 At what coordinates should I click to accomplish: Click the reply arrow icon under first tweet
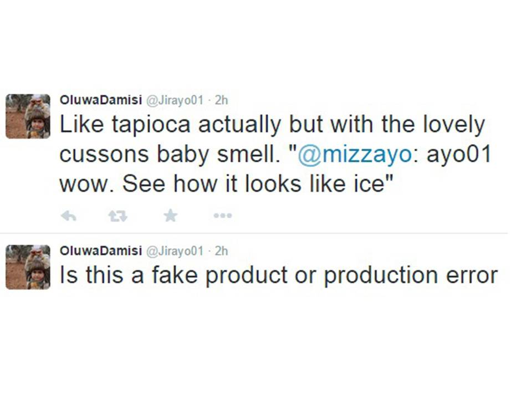pyautogui.click(x=68, y=216)
